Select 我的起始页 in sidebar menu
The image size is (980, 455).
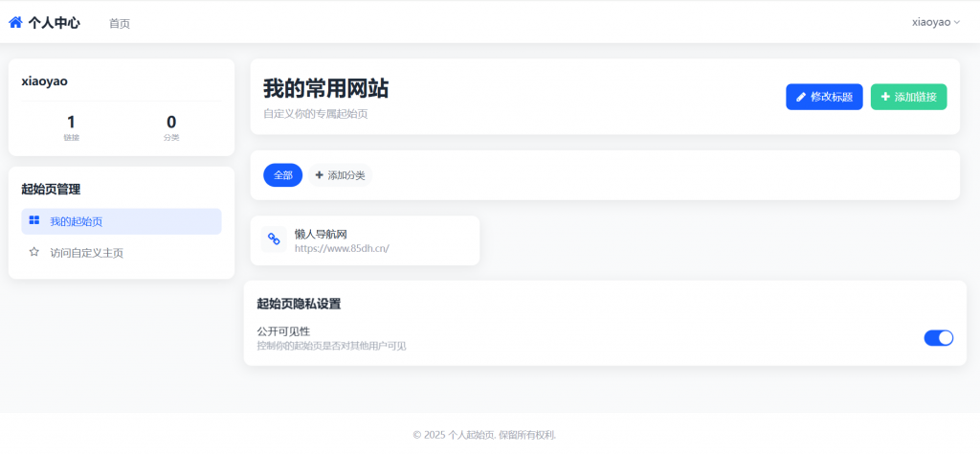pos(122,221)
